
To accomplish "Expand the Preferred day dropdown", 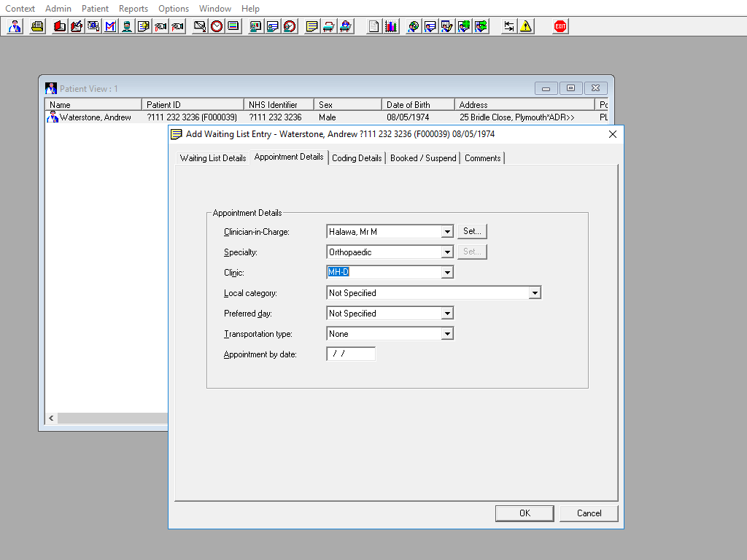I will 447,314.
